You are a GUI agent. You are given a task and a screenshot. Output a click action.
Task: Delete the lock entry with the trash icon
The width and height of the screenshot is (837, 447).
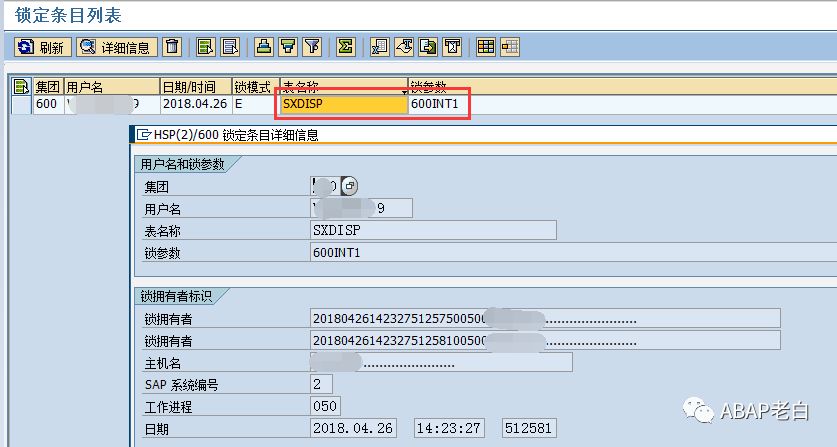[172, 47]
